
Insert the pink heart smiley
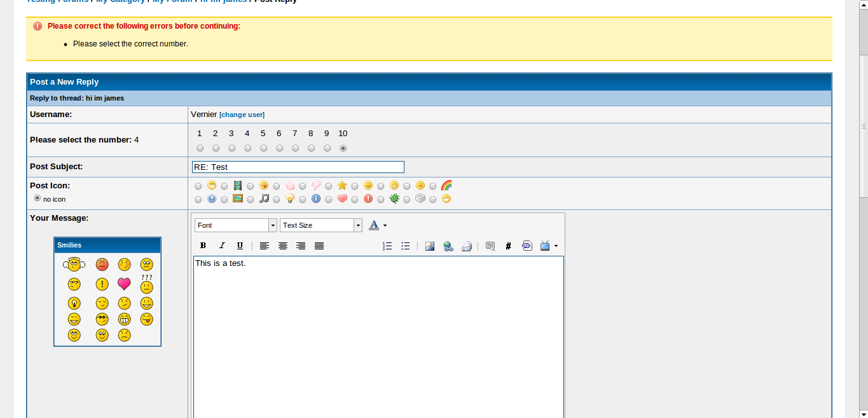point(124,284)
